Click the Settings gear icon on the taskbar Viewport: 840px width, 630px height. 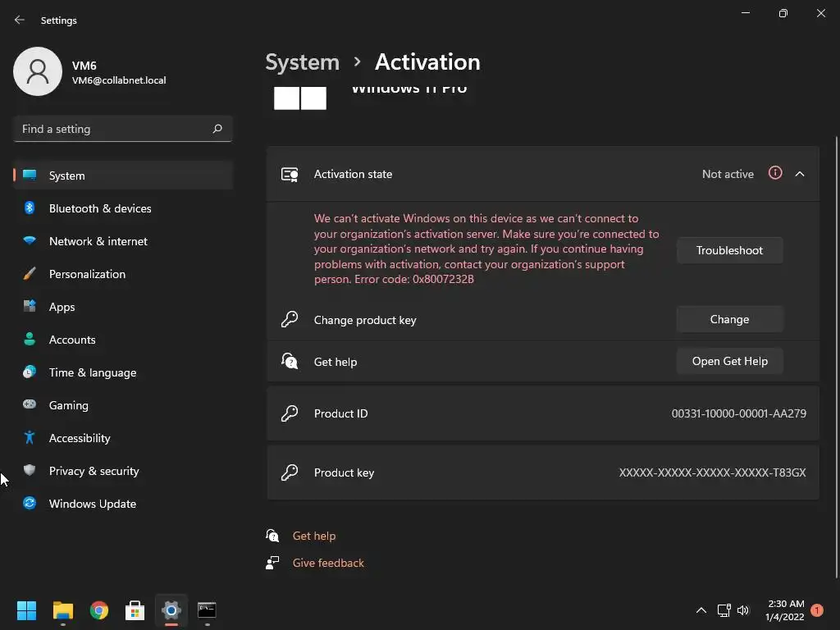171,610
